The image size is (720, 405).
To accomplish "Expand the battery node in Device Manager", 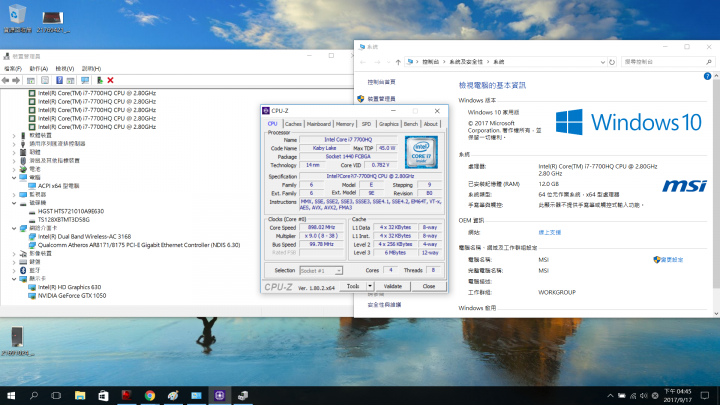I will click(x=14, y=169).
